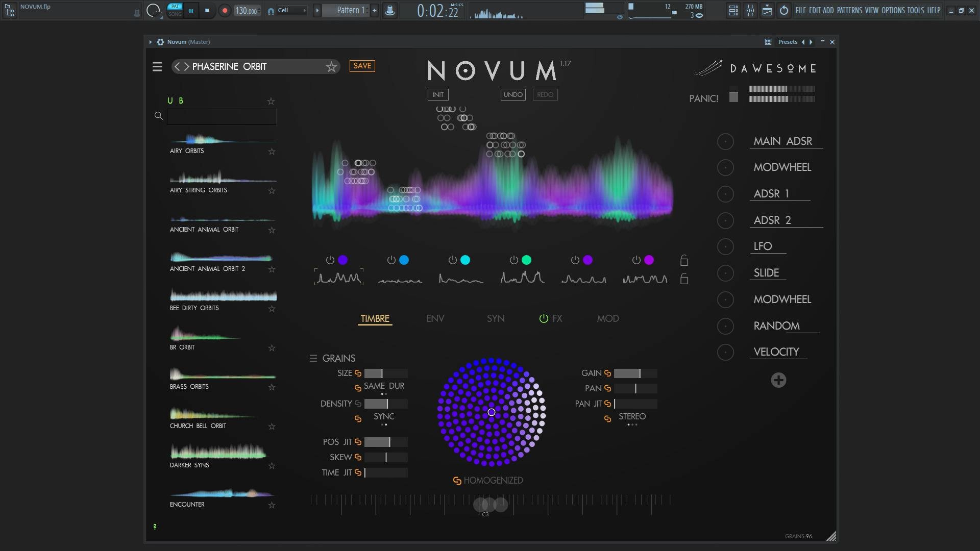
Task: Select next preset in plugin header arrows
Action: pyautogui.click(x=811, y=42)
